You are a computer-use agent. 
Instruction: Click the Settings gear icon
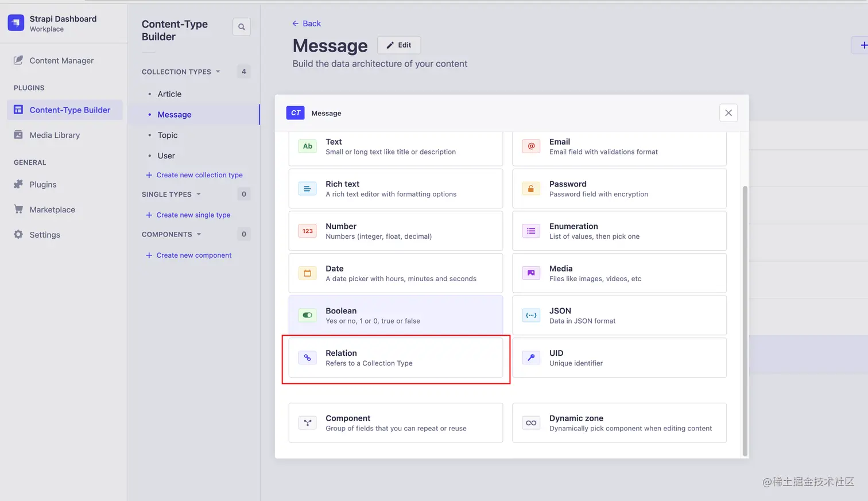click(x=18, y=235)
